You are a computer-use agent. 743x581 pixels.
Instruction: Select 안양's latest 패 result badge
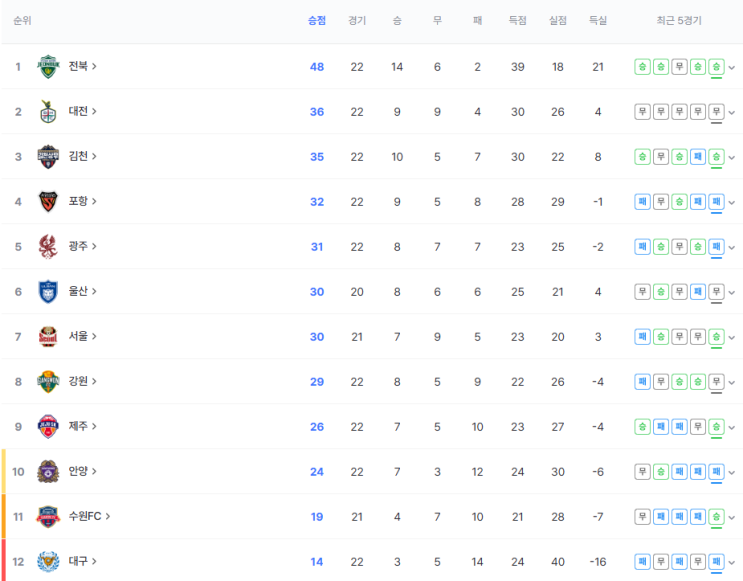[716, 472]
